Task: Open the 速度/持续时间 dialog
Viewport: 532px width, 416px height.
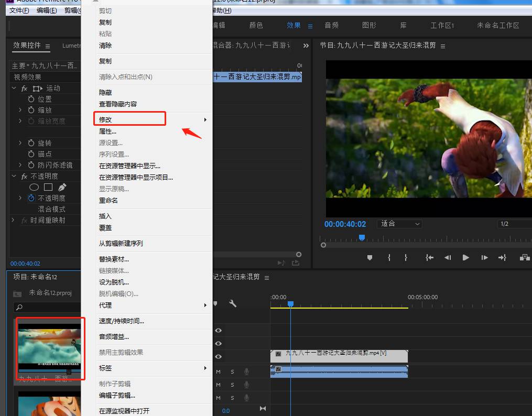Action: pos(122,321)
